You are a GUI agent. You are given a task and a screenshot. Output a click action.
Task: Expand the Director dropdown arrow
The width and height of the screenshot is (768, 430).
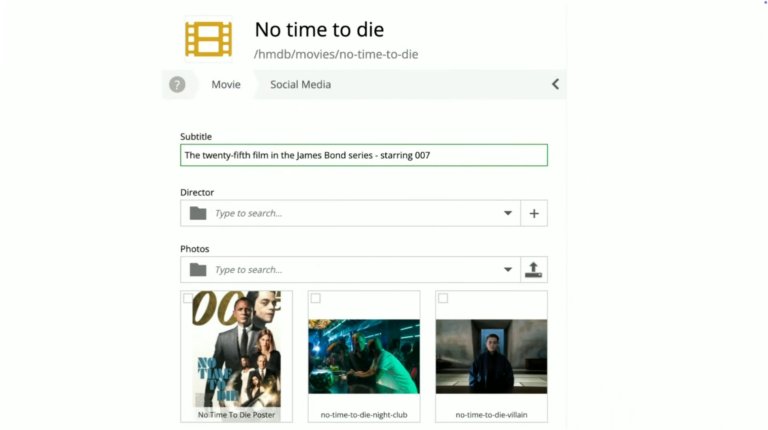coord(508,213)
